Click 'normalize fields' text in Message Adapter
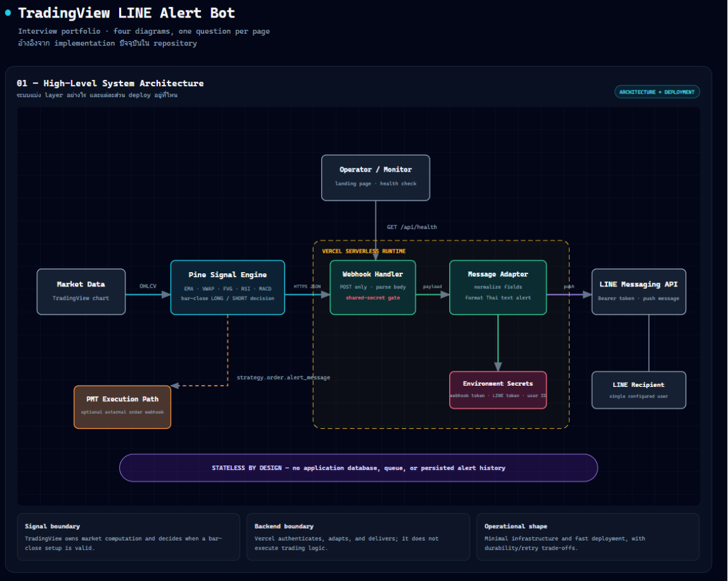Image resolution: width=728 pixels, height=581 pixels. point(498,287)
